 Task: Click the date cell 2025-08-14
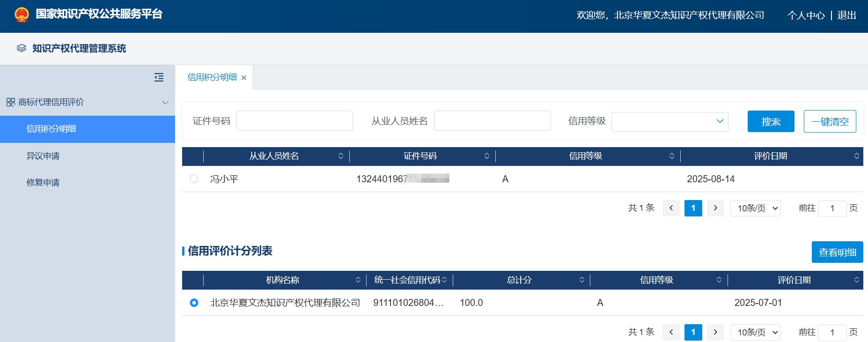coord(711,179)
